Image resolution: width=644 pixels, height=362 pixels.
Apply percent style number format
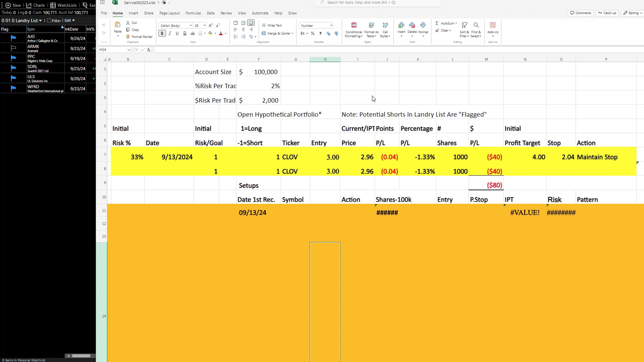point(313,34)
